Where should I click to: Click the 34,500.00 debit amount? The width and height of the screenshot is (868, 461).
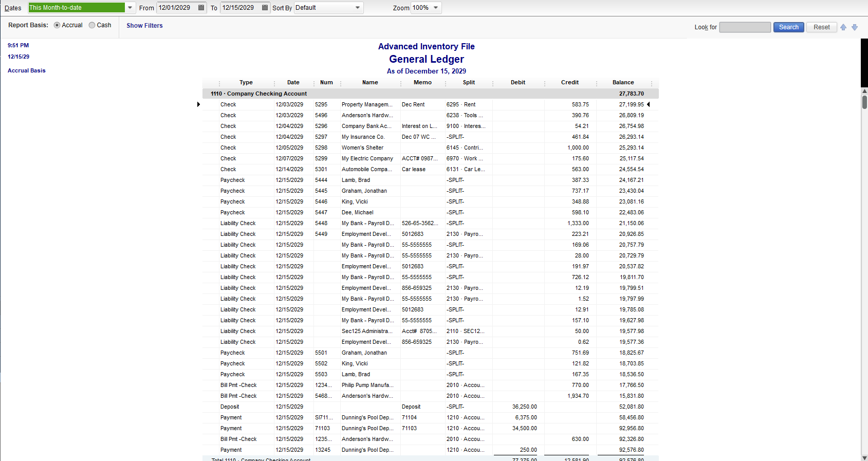[525, 428]
